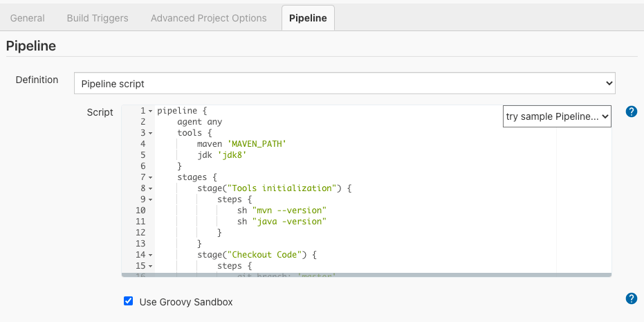Click line number 12 in the gutter
The height and width of the screenshot is (322, 644).
(x=140, y=233)
